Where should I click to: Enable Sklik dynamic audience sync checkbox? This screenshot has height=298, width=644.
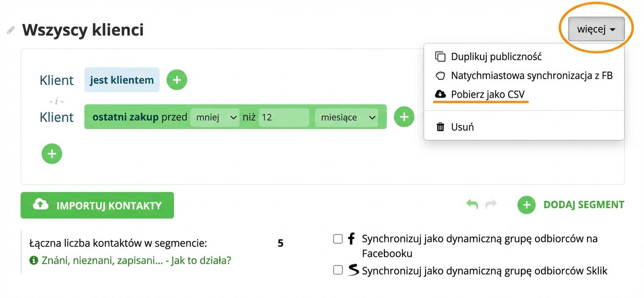(x=338, y=270)
